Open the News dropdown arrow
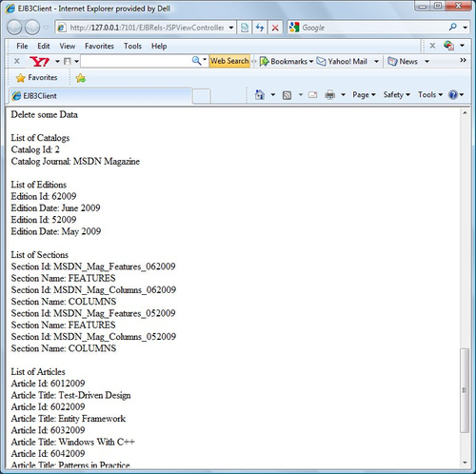The width and height of the screenshot is (476, 474). pos(426,61)
